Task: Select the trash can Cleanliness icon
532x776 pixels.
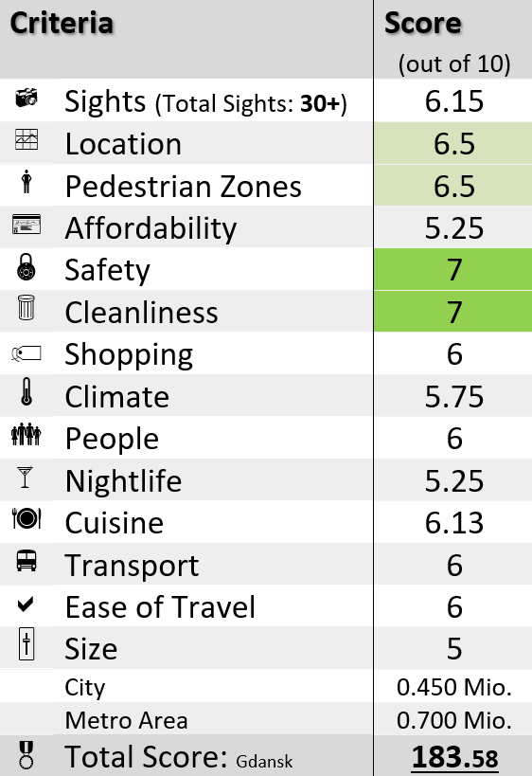Action: pos(27,308)
